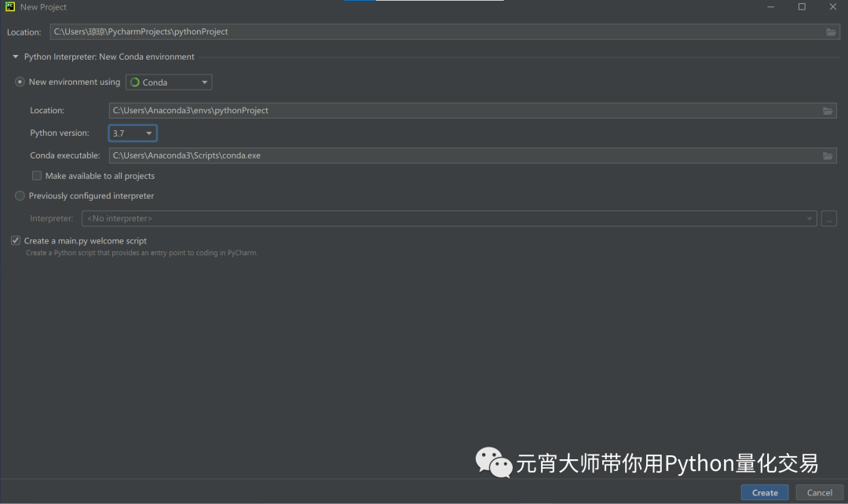Open the Conda environment type dropdown

pyautogui.click(x=169, y=82)
